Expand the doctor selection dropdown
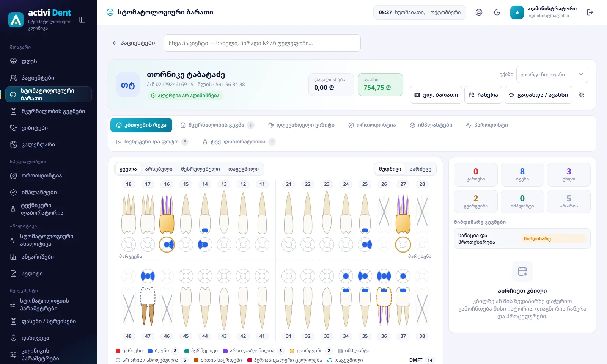Image resolution: width=607 pixels, height=364 pixels. click(x=552, y=74)
